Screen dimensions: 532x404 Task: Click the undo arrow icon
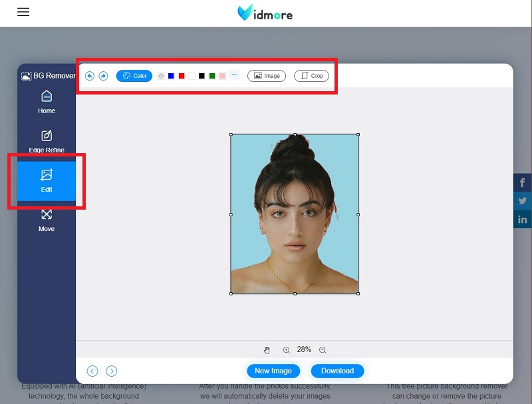[90, 76]
